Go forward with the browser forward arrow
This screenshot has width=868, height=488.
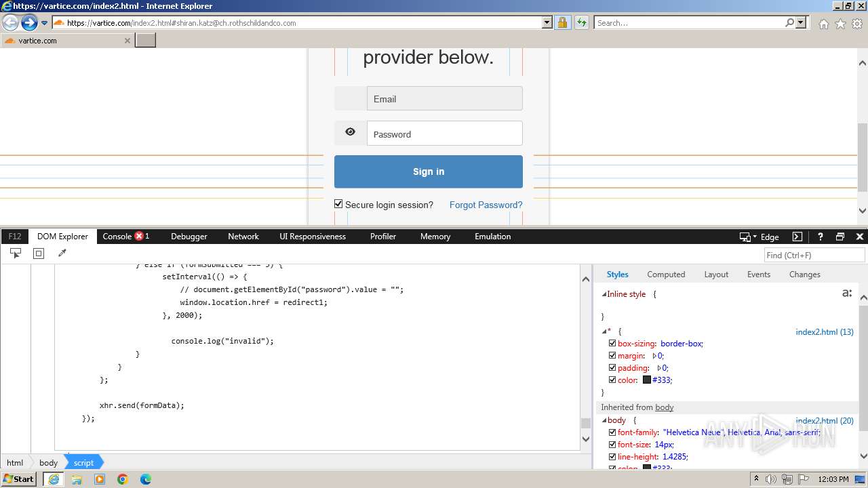28,22
